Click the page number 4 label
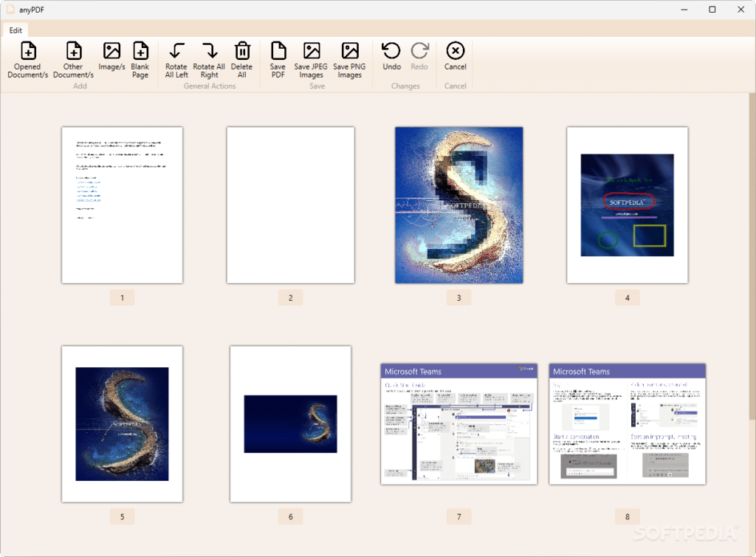The width and height of the screenshot is (756, 557). pyautogui.click(x=628, y=298)
